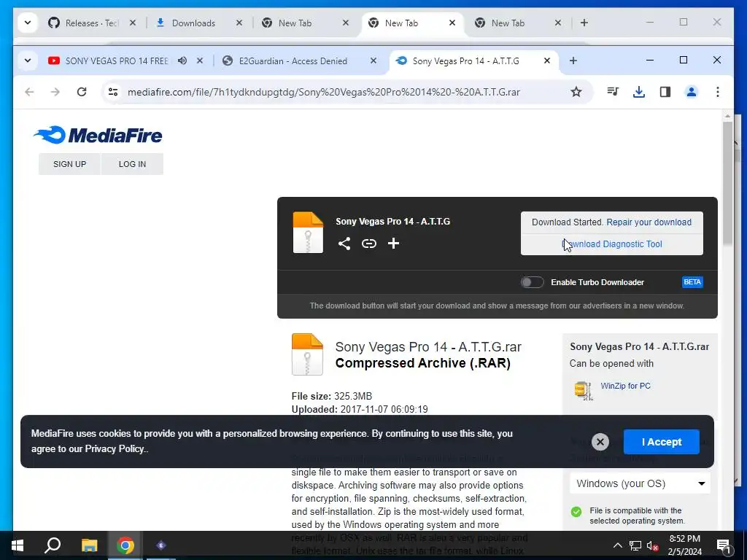Enable the Turbo Downloader toggle

(532, 282)
